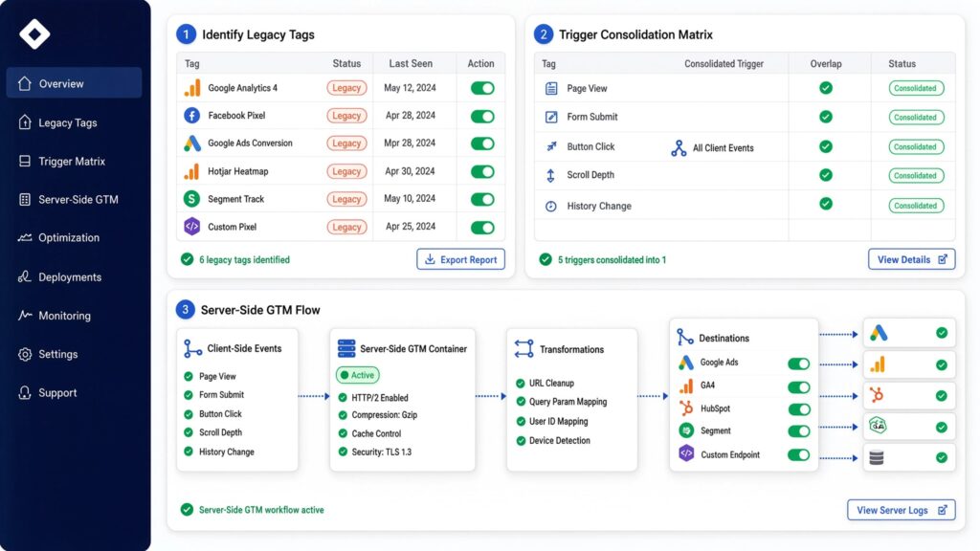
Task: Toggle the GA4 destination switch
Action: [x=799, y=386]
